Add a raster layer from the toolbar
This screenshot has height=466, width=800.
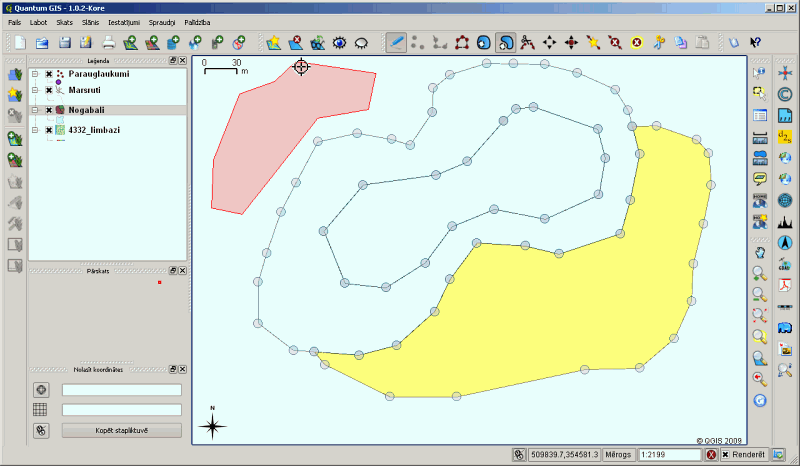pyautogui.click(x=152, y=43)
